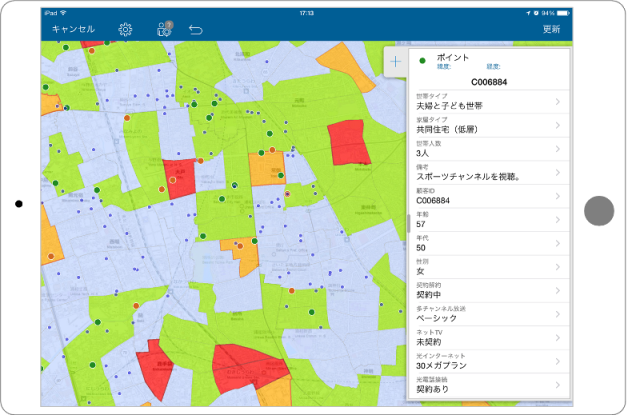Viewport: 640px width, 415px height.
Task: Tap the plus button beside the form
Action: coord(395,62)
